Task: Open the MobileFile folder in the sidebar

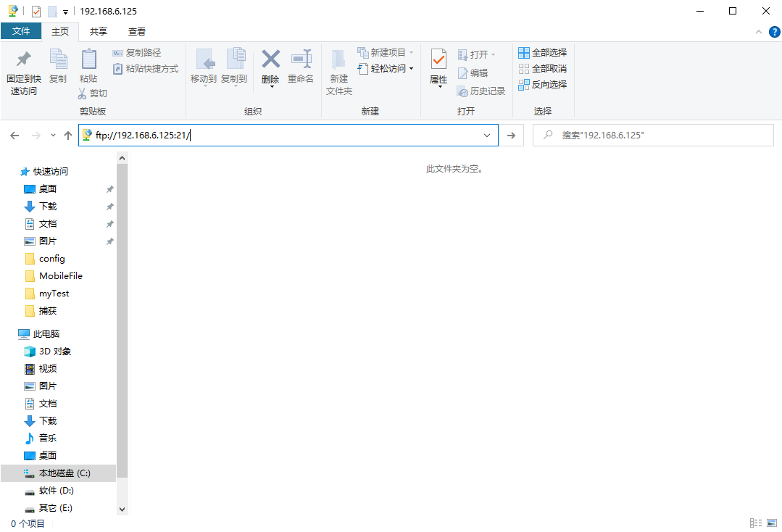Action: tap(54, 276)
